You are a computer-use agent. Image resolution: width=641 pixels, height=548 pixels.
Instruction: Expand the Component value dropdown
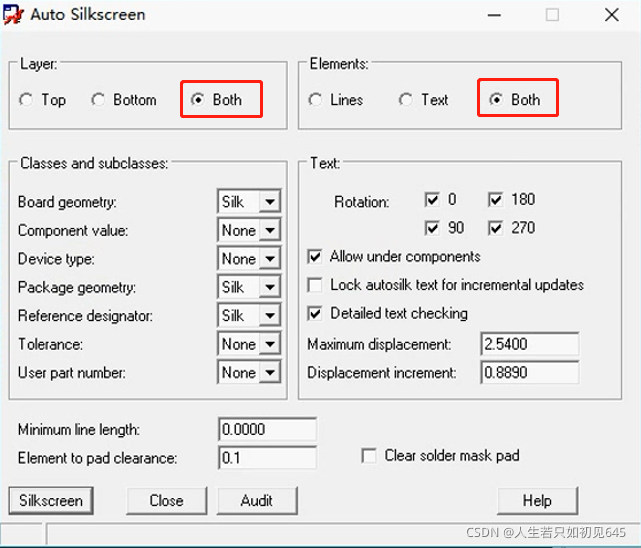point(269,230)
